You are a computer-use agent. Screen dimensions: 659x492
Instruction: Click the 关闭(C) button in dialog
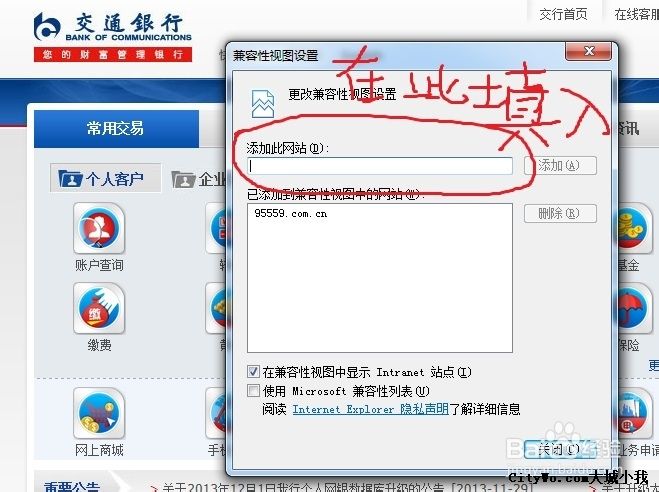[x=560, y=450]
